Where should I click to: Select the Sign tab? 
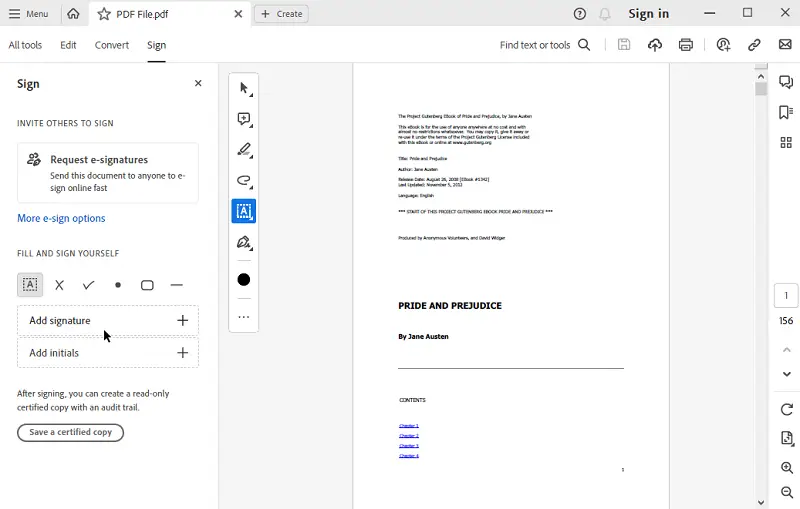pos(157,45)
